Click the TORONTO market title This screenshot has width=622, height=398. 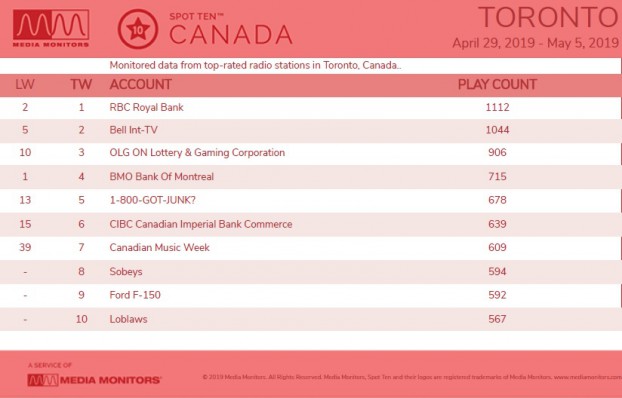click(549, 17)
